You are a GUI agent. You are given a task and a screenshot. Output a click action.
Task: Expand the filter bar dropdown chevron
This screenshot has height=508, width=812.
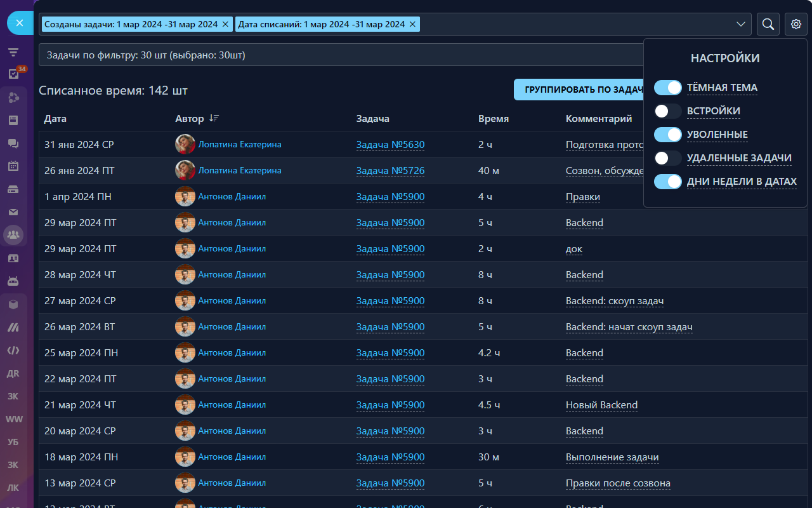coord(741,24)
